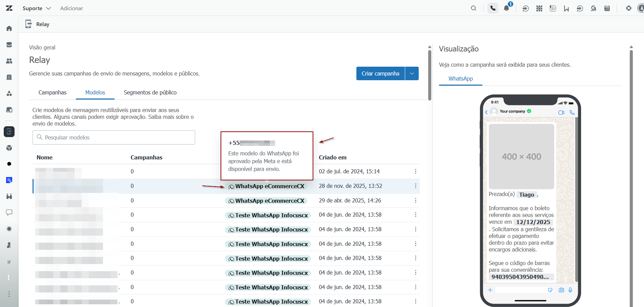Open the user profile avatar
The height and width of the screenshot is (307, 644).
pos(641,8)
